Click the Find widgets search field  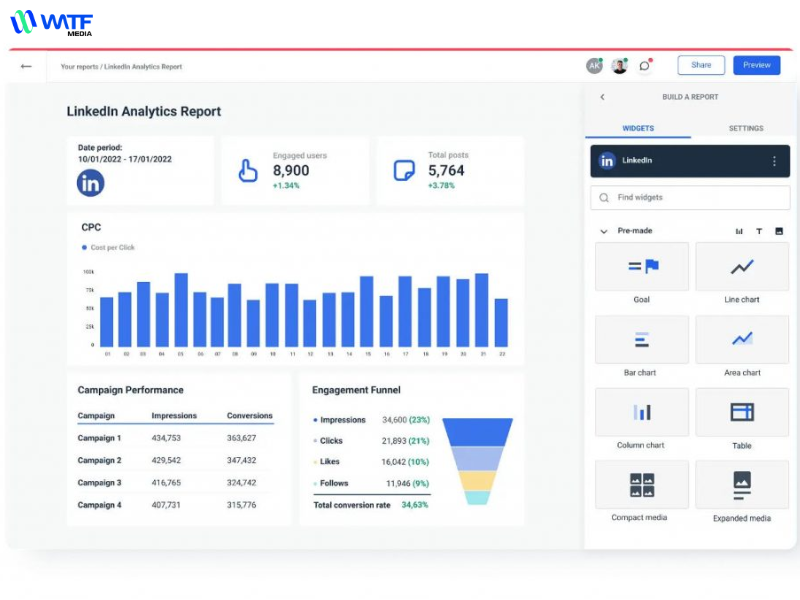click(x=690, y=197)
